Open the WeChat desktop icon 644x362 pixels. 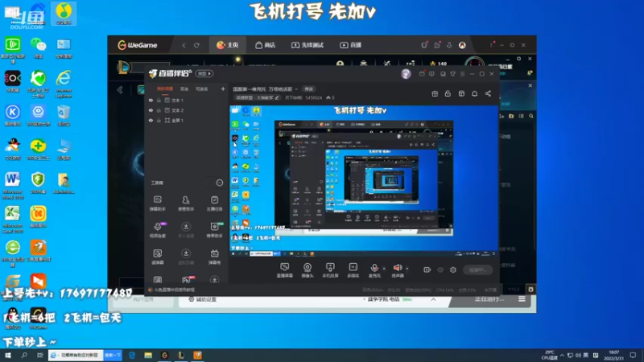point(38,48)
